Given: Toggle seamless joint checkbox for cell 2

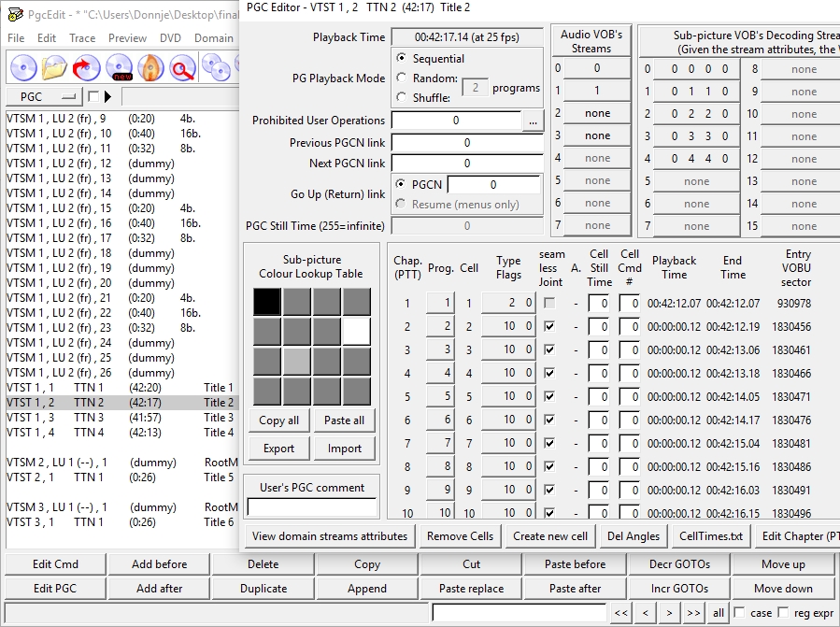Looking at the screenshot, I should [x=549, y=326].
